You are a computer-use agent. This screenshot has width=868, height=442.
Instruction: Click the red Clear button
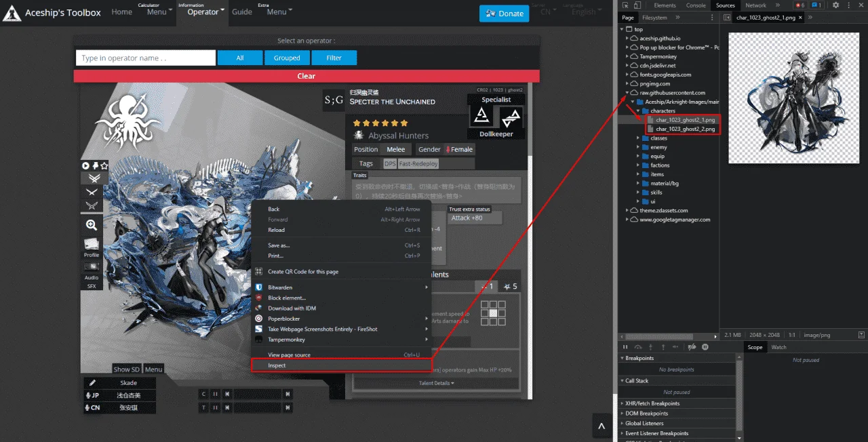[307, 76]
